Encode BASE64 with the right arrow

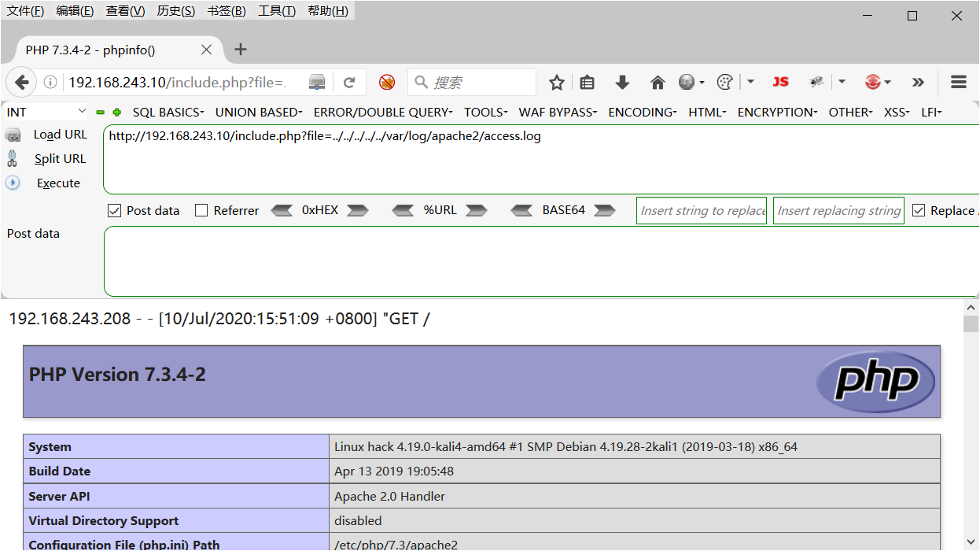(605, 210)
